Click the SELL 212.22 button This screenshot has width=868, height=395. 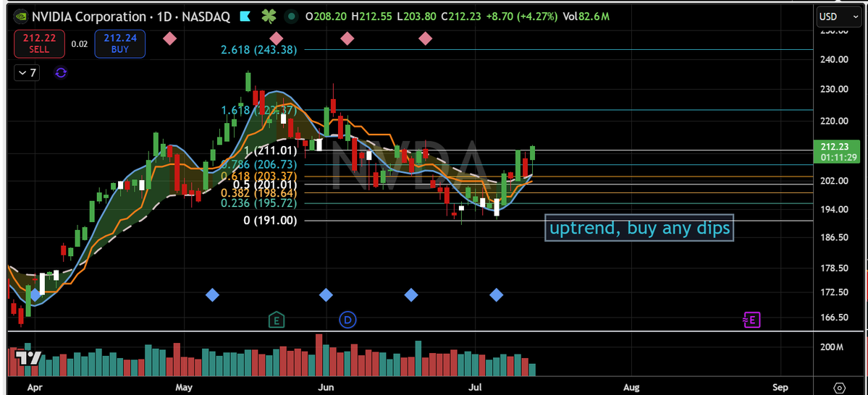coord(39,43)
